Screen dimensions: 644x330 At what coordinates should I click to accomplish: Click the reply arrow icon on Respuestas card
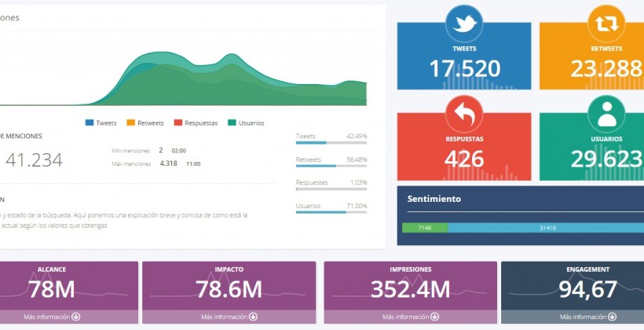click(x=464, y=114)
